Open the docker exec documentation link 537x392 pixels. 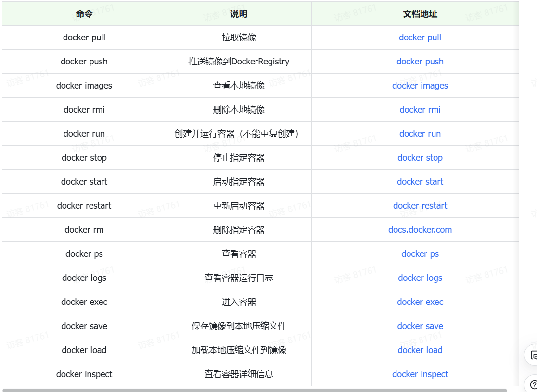(x=420, y=302)
